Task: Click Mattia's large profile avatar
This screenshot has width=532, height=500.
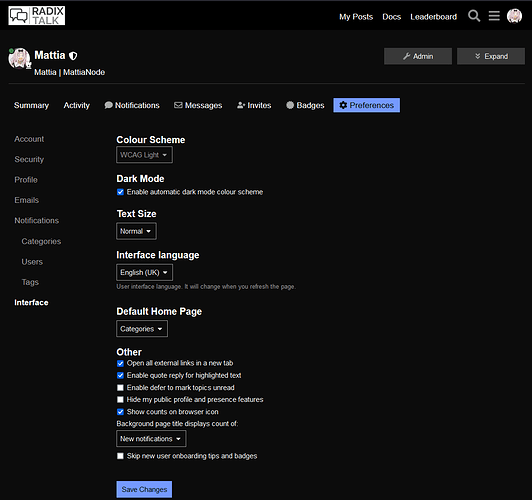Action: [19, 58]
